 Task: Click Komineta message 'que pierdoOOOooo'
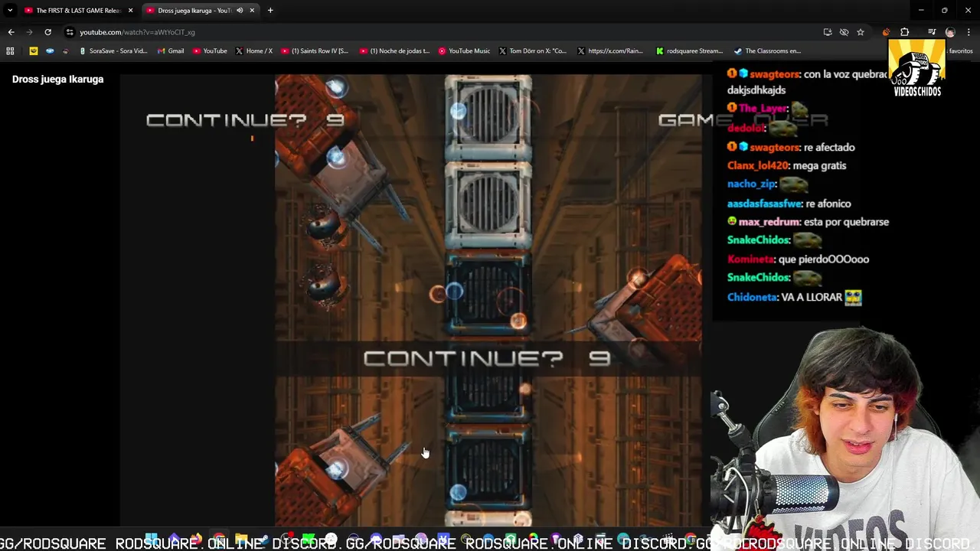[x=824, y=259]
